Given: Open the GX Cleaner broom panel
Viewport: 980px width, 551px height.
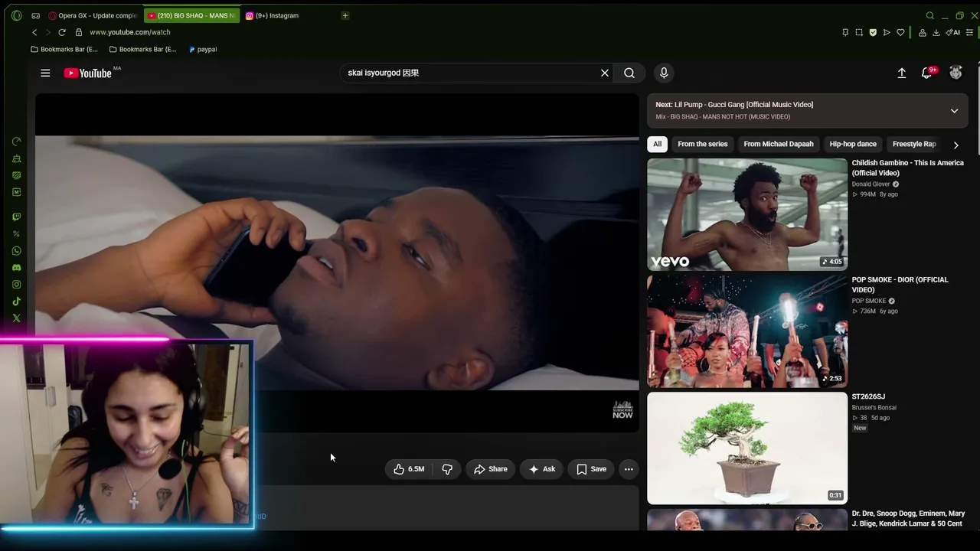Looking at the screenshot, I should coord(17,158).
